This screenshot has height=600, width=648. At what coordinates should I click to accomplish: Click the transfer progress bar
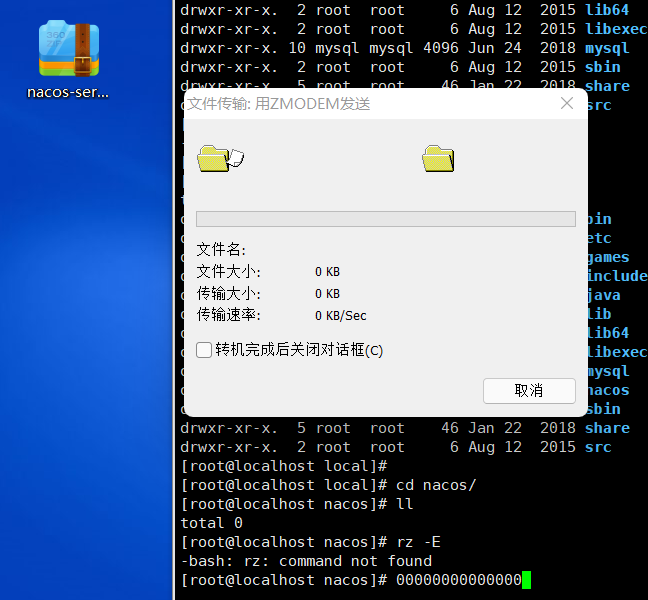(x=386, y=219)
